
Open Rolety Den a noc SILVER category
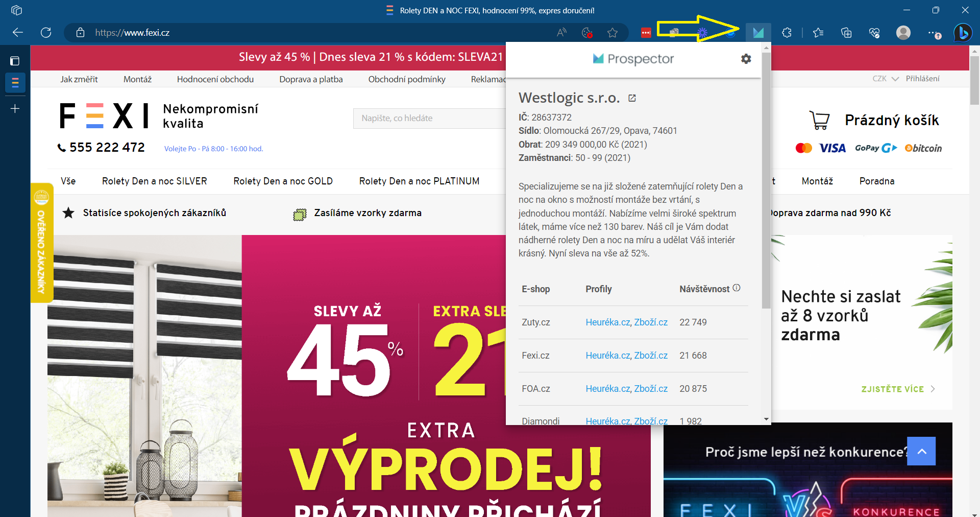[x=154, y=181]
